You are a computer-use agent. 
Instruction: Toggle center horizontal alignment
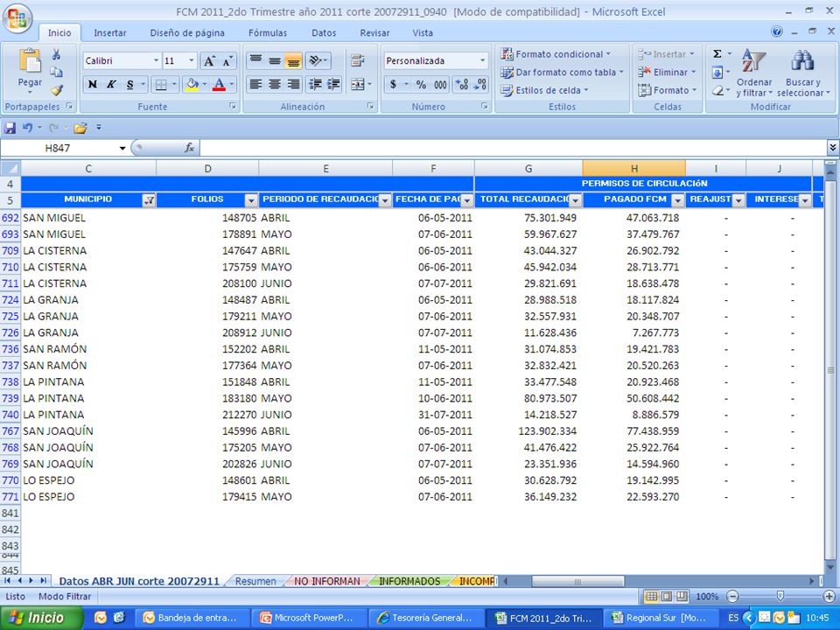274,84
